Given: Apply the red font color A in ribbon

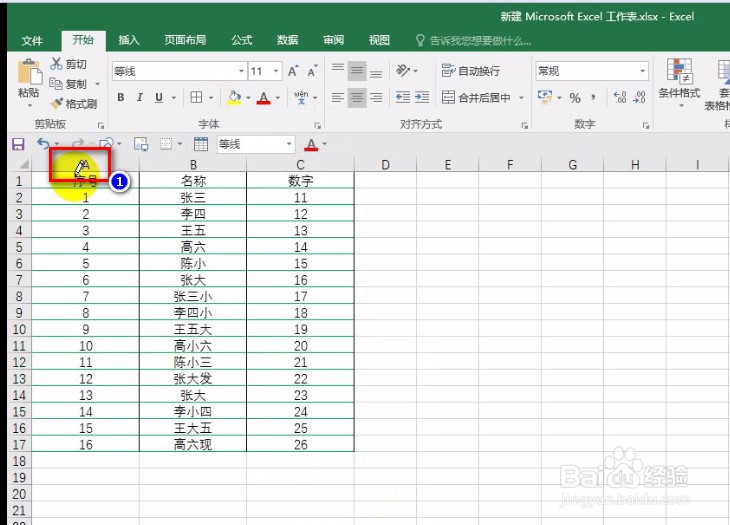Looking at the screenshot, I should (x=264, y=97).
